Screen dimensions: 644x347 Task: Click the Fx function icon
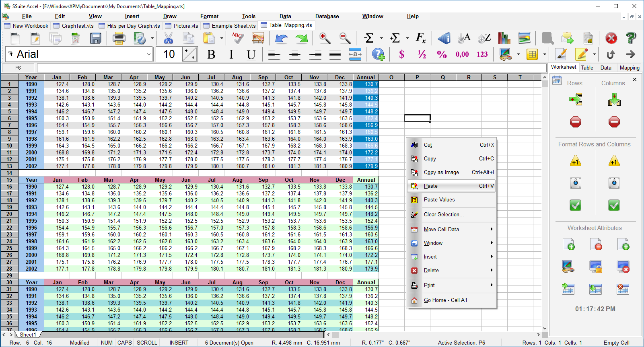pyautogui.click(x=421, y=38)
